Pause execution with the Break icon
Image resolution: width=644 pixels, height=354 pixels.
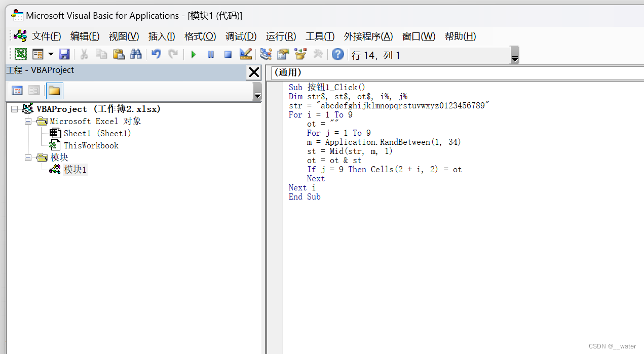pyautogui.click(x=211, y=54)
